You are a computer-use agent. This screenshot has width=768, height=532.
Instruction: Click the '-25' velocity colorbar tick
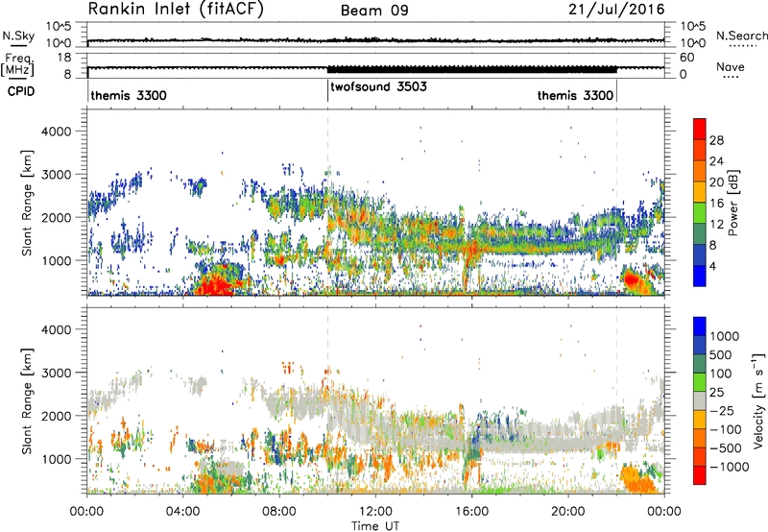(x=723, y=411)
